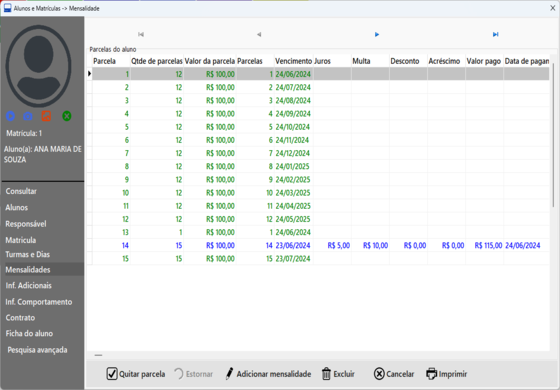Click the Valor da parcela column header
Viewport: 560px width, 390px height.
click(210, 61)
